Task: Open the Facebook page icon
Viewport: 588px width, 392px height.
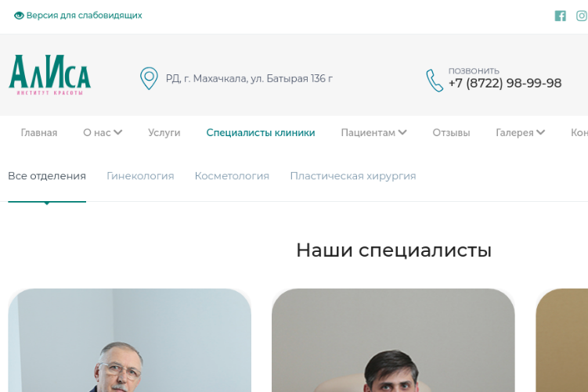Action: (561, 16)
